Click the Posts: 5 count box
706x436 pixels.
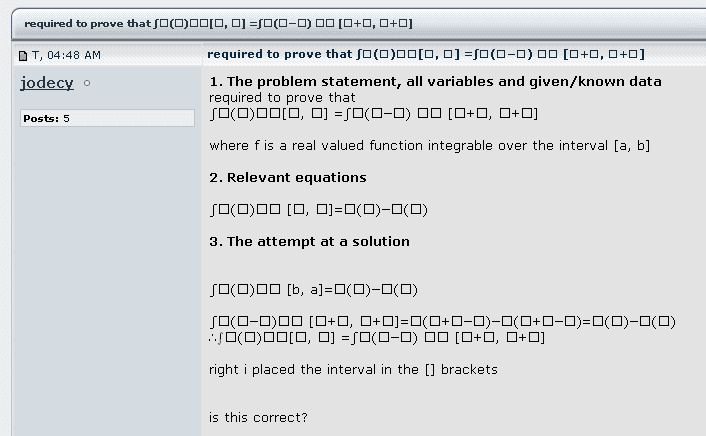pyautogui.click(x=107, y=118)
